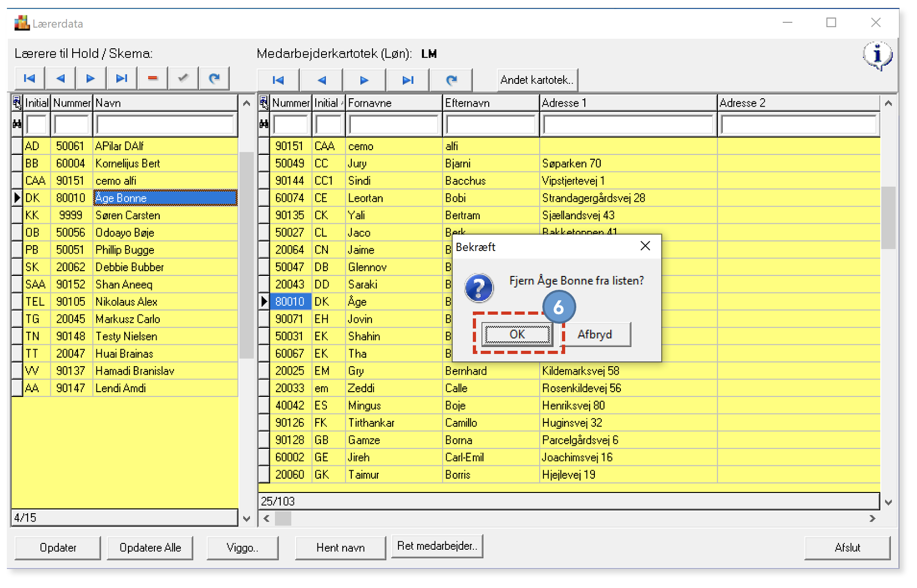The image size is (917, 588).
Task: Click the Navn filter field
Action: 165,124
